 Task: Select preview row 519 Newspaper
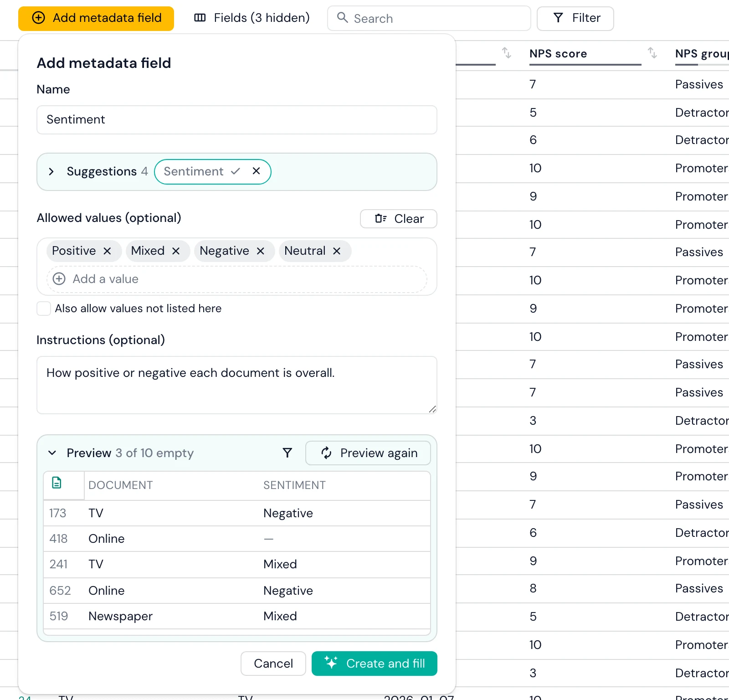click(x=237, y=617)
